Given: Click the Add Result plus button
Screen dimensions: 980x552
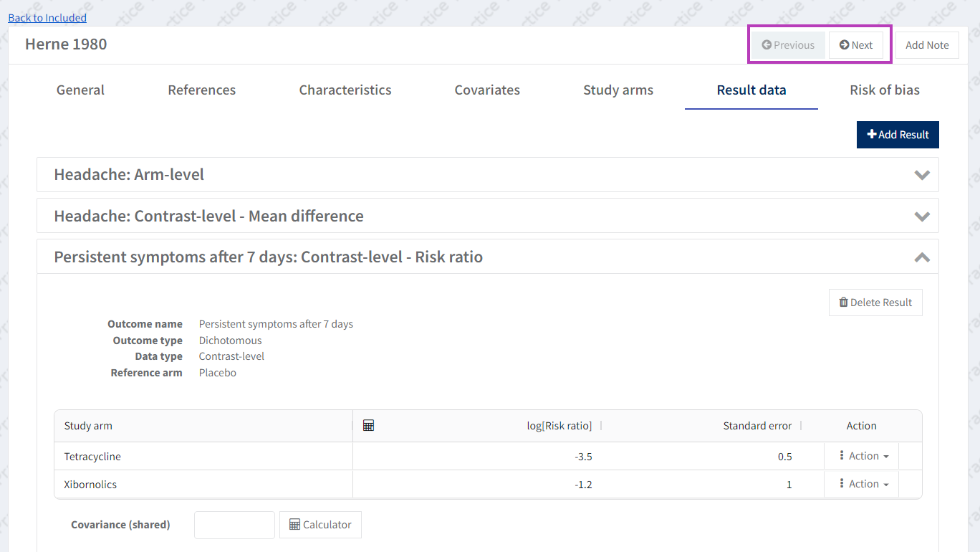Looking at the screenshot, I should click(x=897, y=135).
